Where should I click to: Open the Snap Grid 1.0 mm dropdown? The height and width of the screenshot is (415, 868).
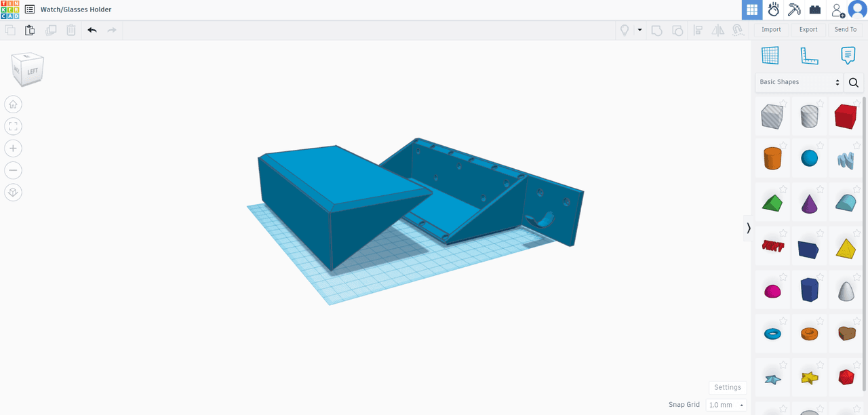pos(726,405)
